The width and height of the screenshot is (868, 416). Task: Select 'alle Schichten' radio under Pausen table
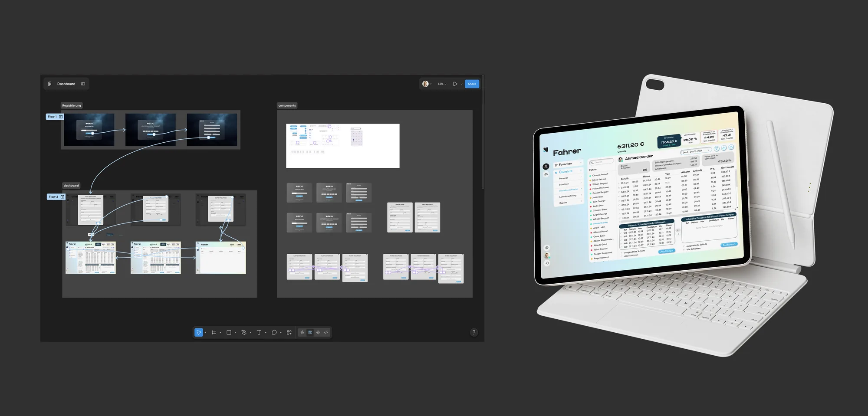coord(621,256)
